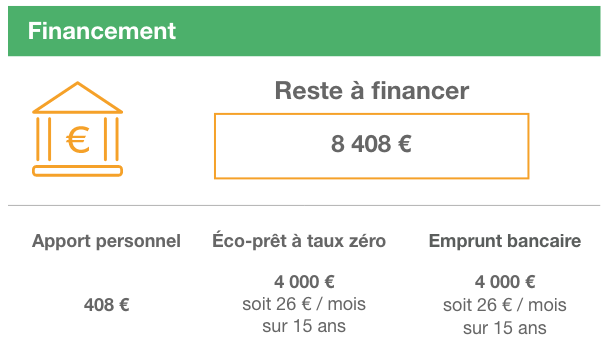Select the Emprunt bancaire heading

click(505, 241)
